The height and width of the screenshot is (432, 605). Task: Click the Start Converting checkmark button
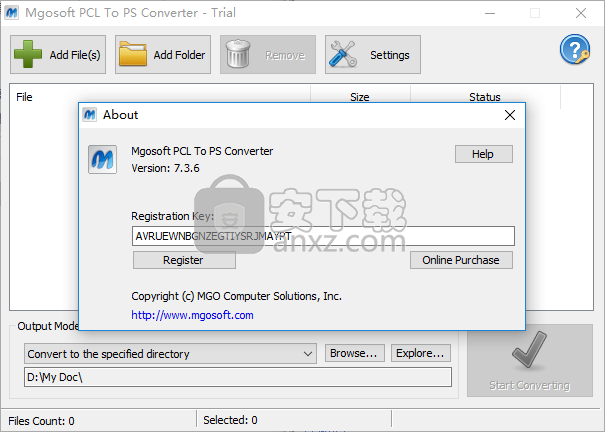click(x=530, y=361)
